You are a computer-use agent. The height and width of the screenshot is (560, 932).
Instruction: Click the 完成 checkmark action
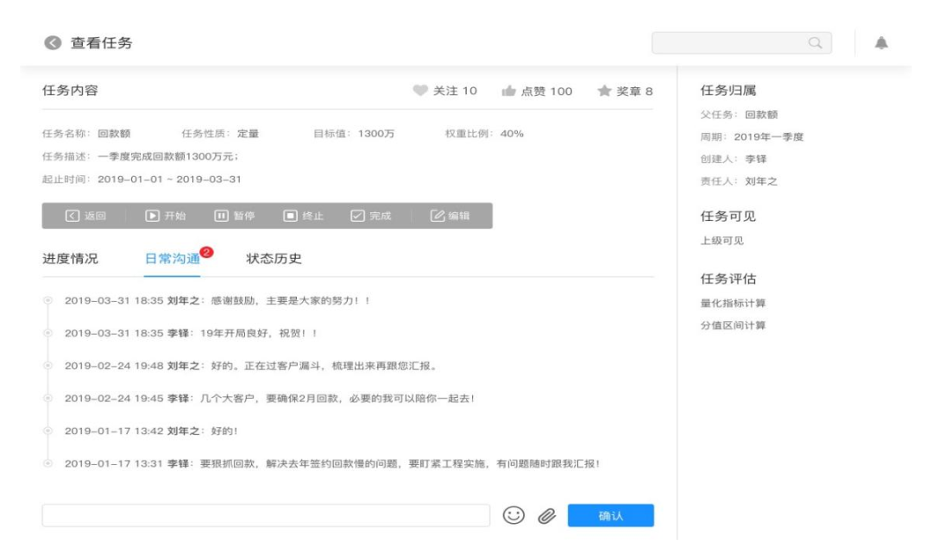(373, 216)
